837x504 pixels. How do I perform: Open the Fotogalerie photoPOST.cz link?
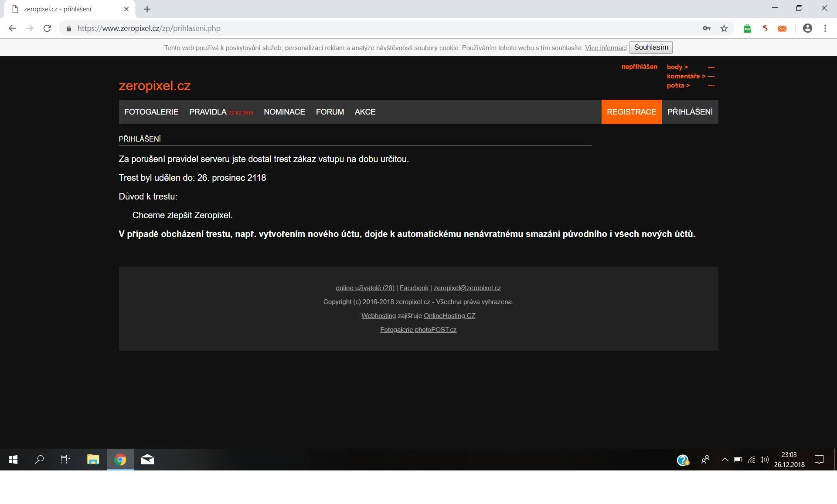(418, 330)
